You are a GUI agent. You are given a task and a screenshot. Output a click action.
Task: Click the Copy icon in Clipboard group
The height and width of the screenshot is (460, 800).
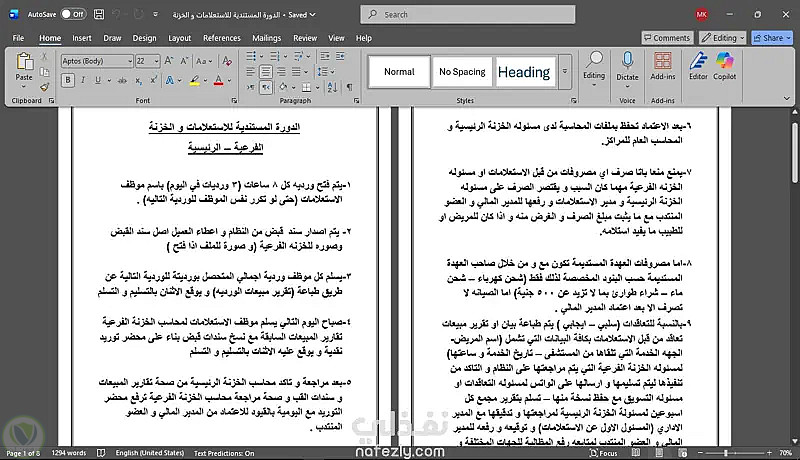click(x=44, y=72)
